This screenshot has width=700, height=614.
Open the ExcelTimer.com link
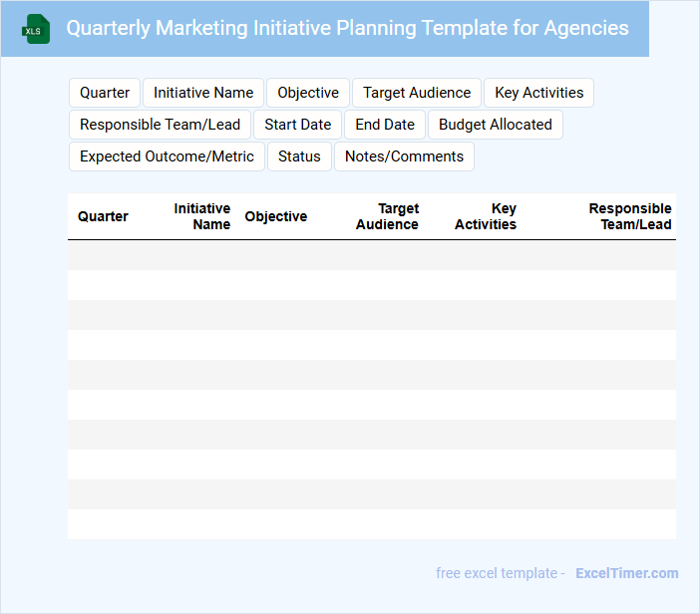point(626,573)
